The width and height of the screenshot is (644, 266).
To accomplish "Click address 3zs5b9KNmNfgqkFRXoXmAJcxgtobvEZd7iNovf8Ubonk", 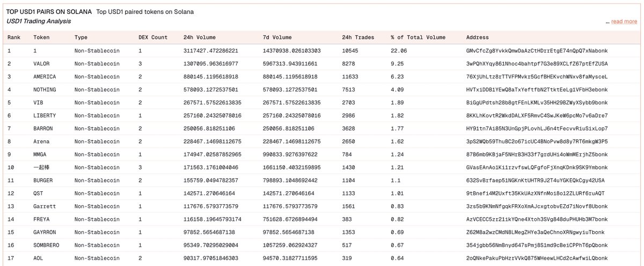I will point(537,206).
